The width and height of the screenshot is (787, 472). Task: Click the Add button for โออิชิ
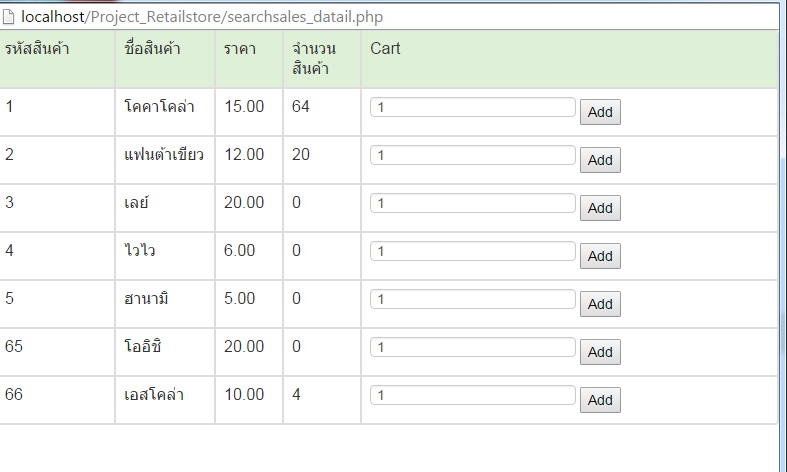[600, 352]
